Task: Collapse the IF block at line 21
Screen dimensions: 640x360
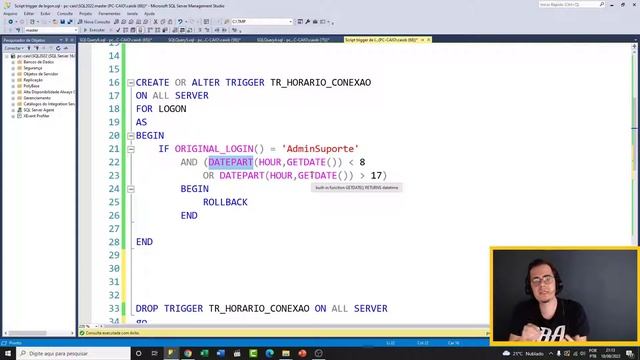Action: [x=131, y=149]
